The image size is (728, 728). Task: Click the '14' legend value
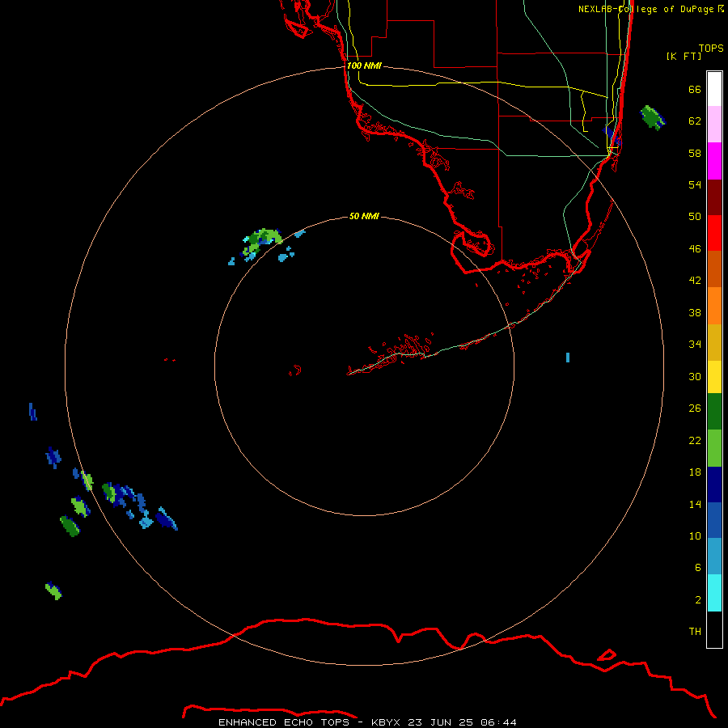click(695, 504)
